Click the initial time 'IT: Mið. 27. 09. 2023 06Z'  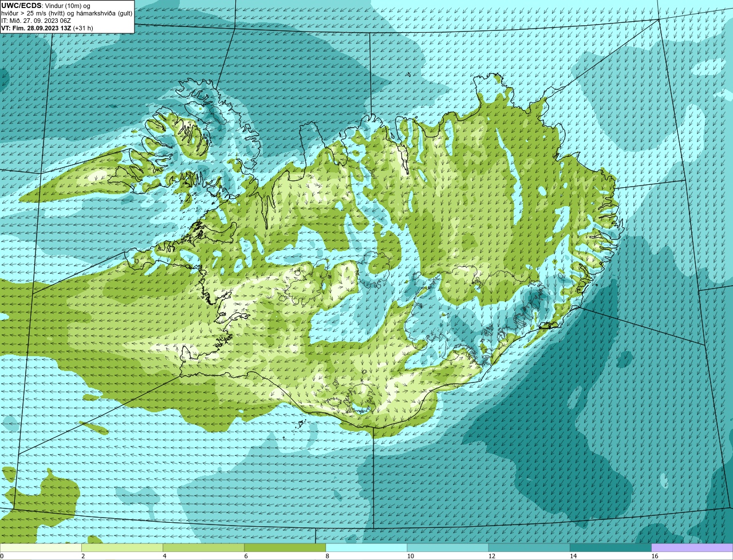[x=36, y=21]
